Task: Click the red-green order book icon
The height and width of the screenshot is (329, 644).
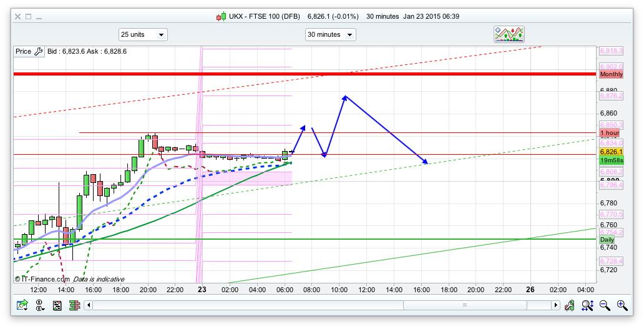Action: tap(74, 305)
